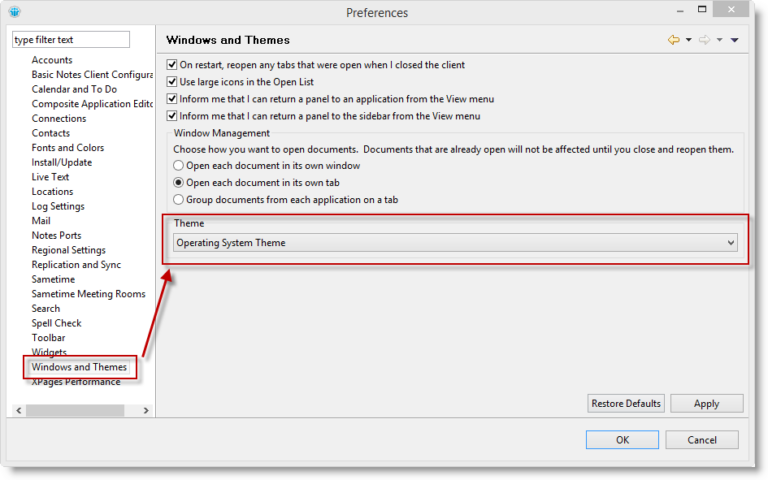
Task: Uncheck inform about returning panel to application
Action: click(x=172, y=99)
